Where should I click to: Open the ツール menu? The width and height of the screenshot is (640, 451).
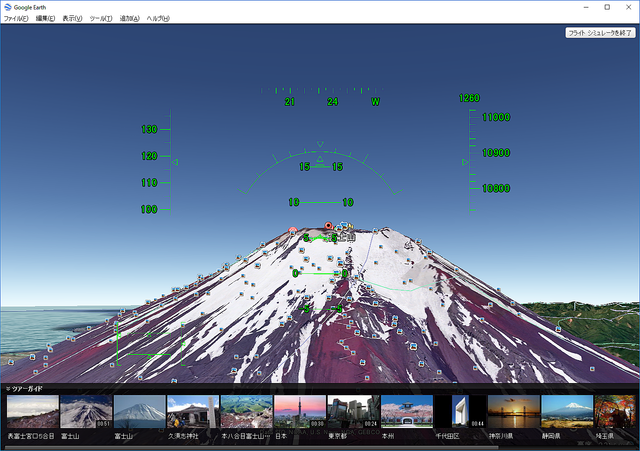101,18
